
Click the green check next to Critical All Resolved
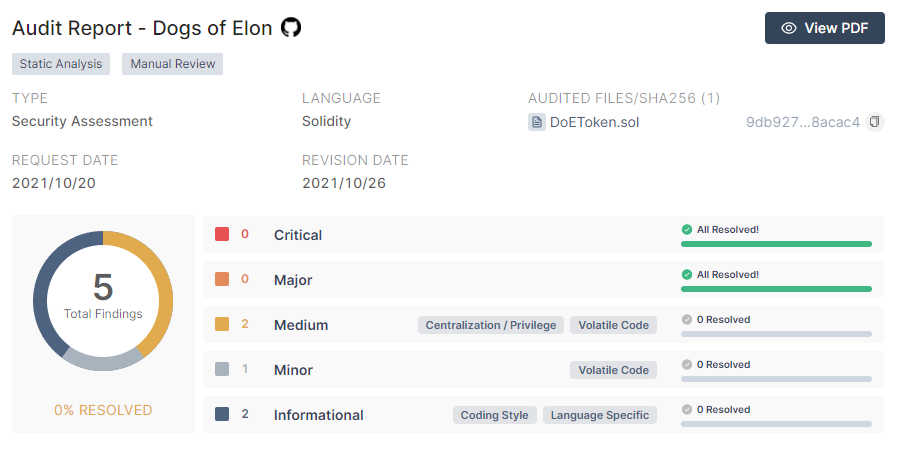(686, 230)
